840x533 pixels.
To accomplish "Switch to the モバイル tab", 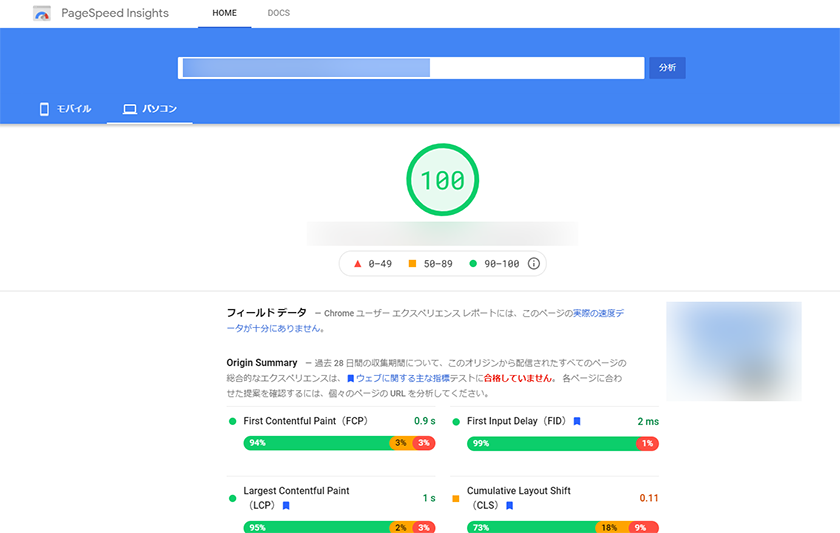I will click(65, 109).
